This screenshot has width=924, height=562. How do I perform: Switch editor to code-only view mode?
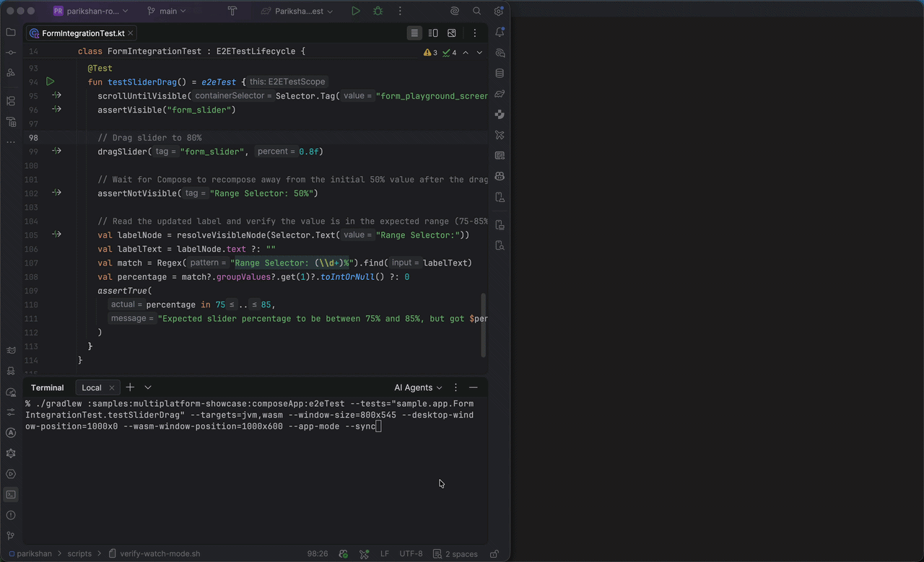tap(414, 33)
